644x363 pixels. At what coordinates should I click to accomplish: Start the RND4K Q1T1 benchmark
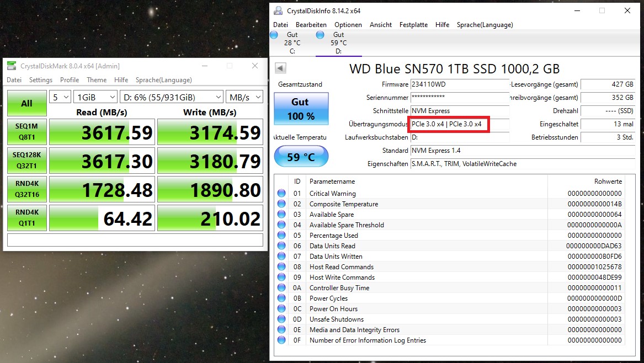[x=26, y=218]
